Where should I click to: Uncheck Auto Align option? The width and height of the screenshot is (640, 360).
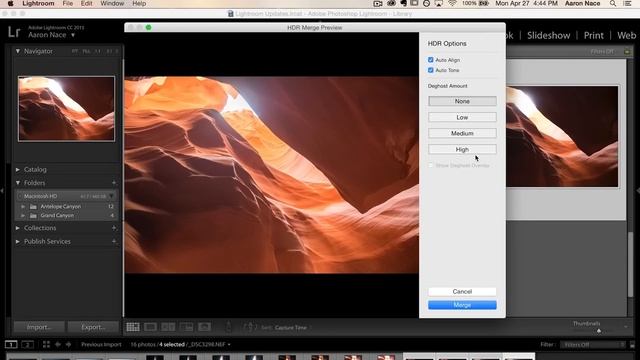click(x=431, y=60)
